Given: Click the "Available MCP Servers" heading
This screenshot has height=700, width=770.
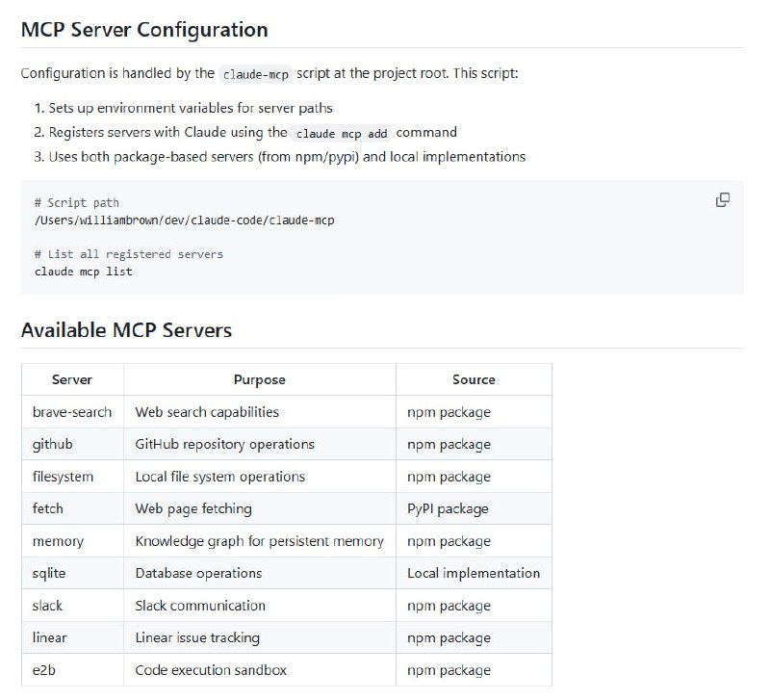Looking at the screenshot, I should point(126,330).
